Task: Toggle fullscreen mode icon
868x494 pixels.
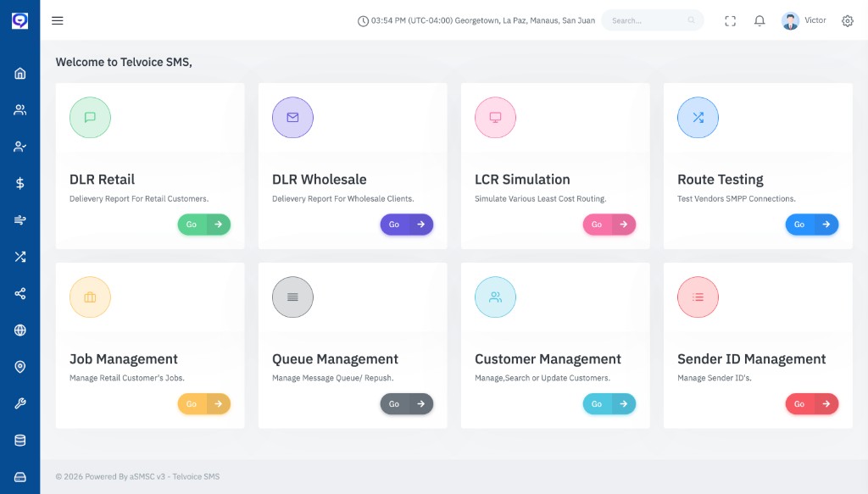Action: coord(730,21)
